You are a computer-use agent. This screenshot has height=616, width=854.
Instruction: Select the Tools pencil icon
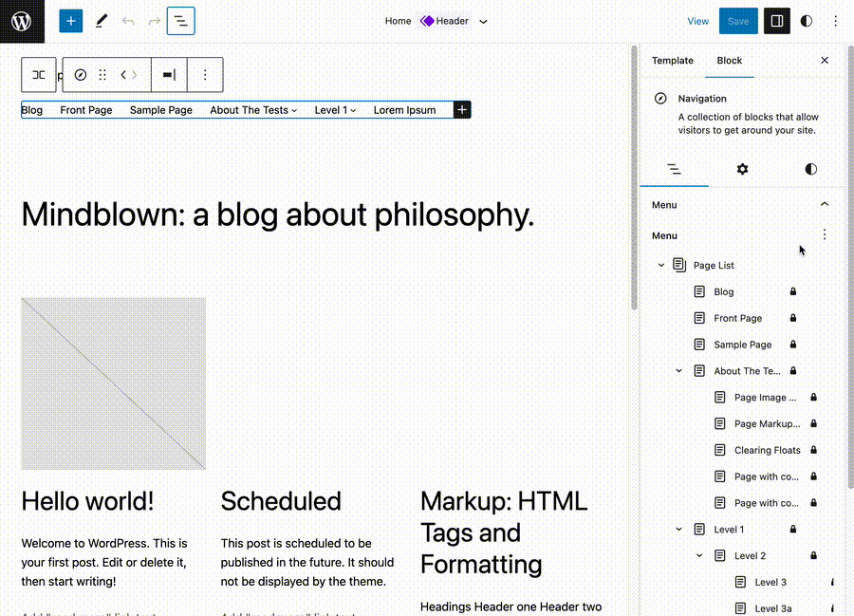101,21
